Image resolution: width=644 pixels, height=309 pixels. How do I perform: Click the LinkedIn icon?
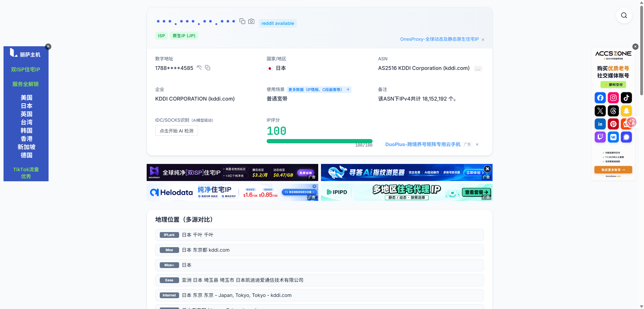click(x=600, y=124)
